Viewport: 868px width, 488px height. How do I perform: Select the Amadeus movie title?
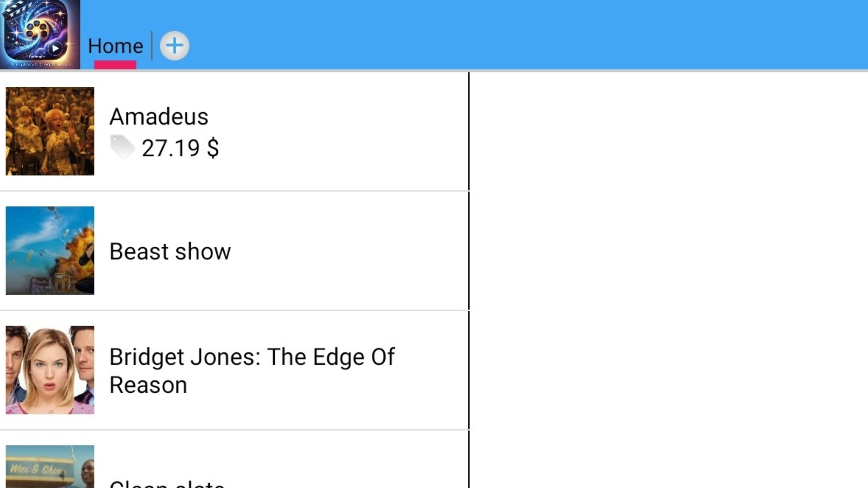click(159, 117)
